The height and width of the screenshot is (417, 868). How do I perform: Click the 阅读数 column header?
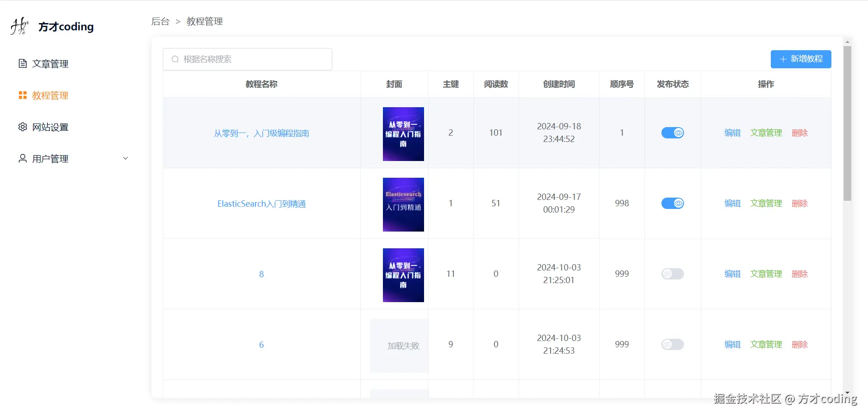(496, 84)
